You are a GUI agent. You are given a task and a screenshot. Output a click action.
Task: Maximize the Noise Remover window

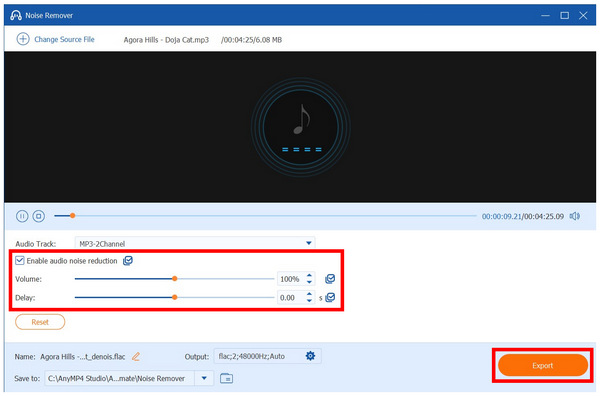click(564, 15)
